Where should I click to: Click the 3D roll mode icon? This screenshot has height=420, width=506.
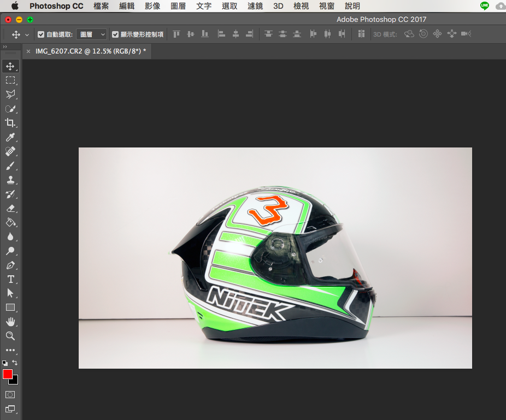point(423,34)
